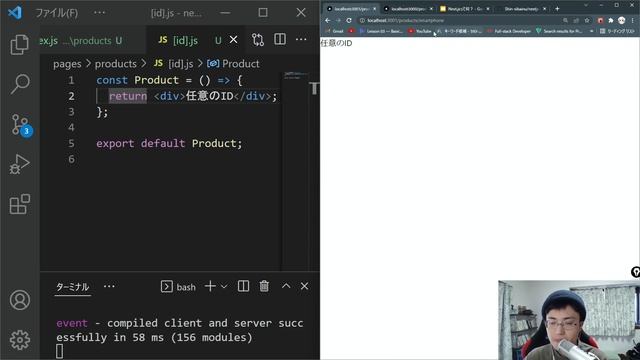This screenshot has width=640, height=360.
Task: Switch to the Shin sekame browser tab
Action: tap(521, 9)
